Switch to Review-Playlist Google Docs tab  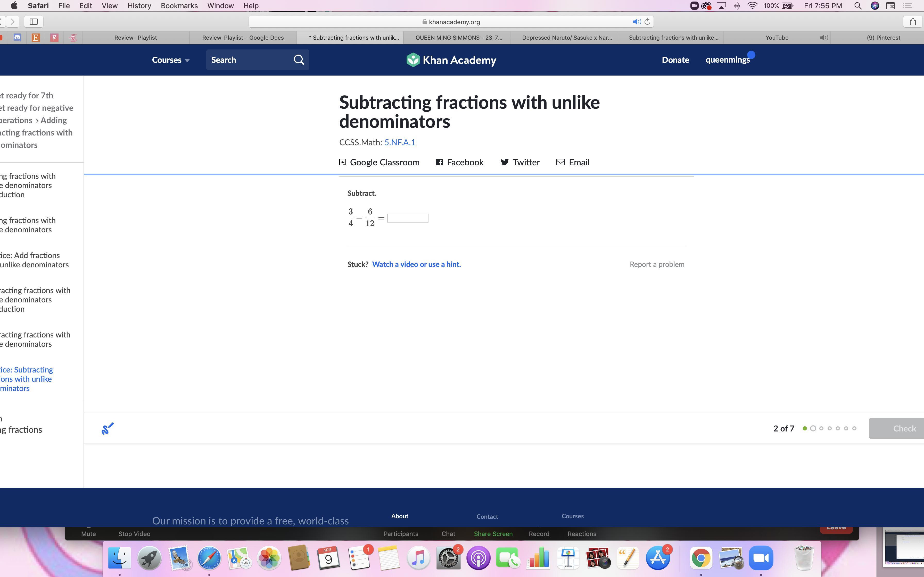click(243, 37)
